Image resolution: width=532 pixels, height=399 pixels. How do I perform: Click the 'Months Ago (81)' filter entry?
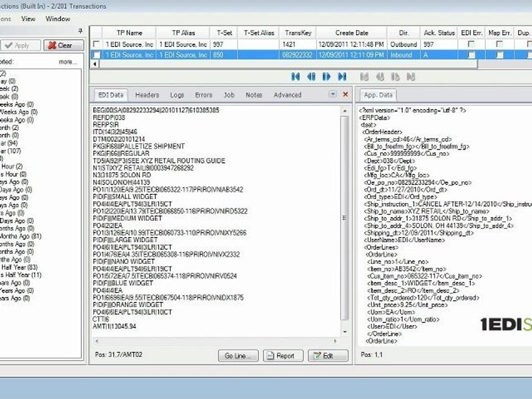click(21, 236)
